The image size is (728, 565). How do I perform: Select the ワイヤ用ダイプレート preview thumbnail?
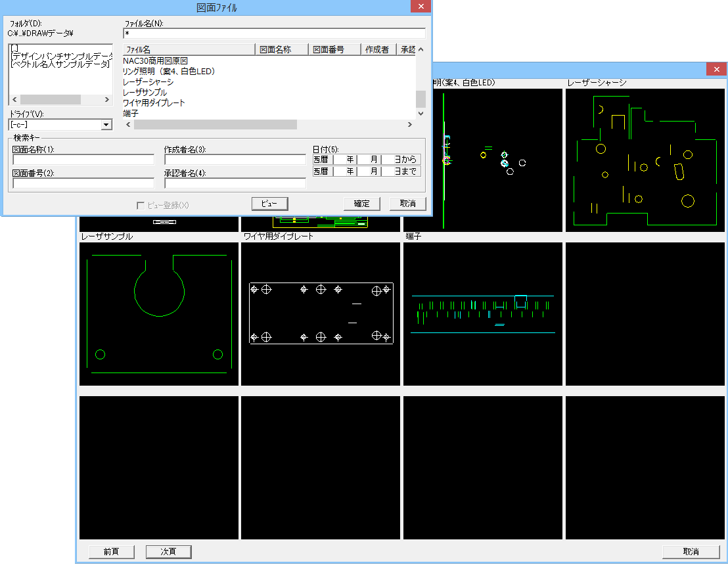[321, 314]
